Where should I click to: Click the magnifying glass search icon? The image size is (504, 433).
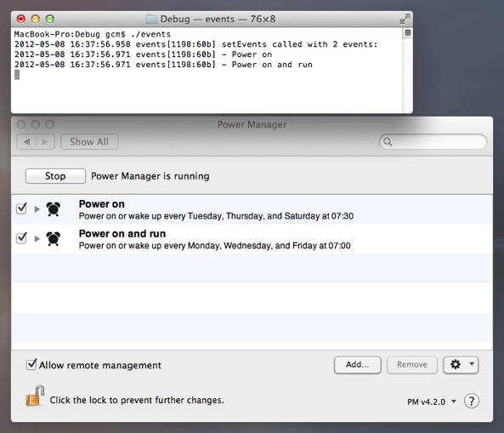tap(388, 142)
